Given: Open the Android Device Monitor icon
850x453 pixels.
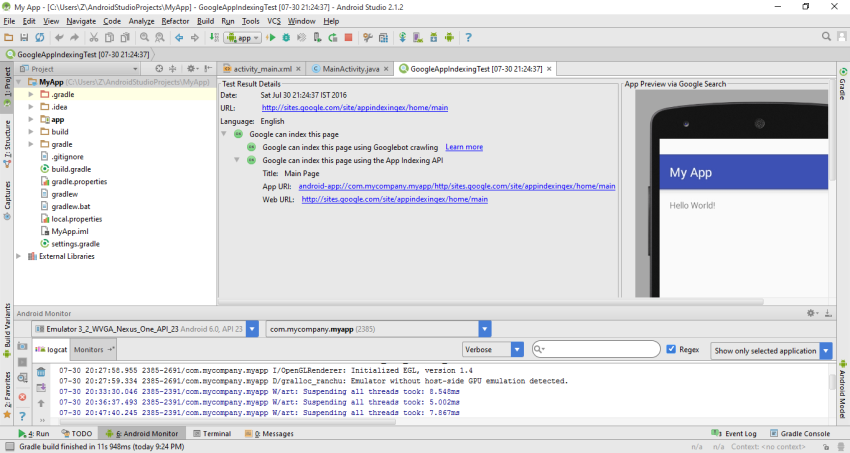Looking at the screenshot, I should pyautogui.click(x=449, y=37).
